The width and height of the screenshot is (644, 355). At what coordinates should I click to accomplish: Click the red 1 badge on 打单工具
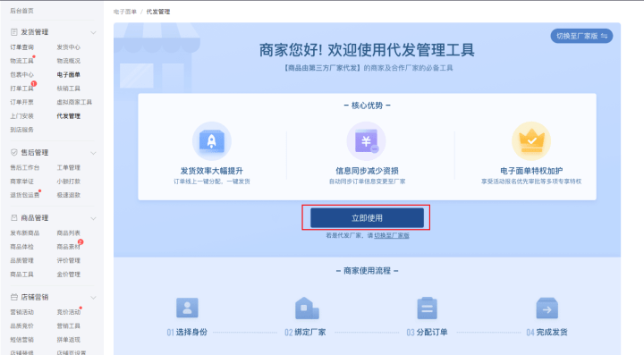point(34,84)
